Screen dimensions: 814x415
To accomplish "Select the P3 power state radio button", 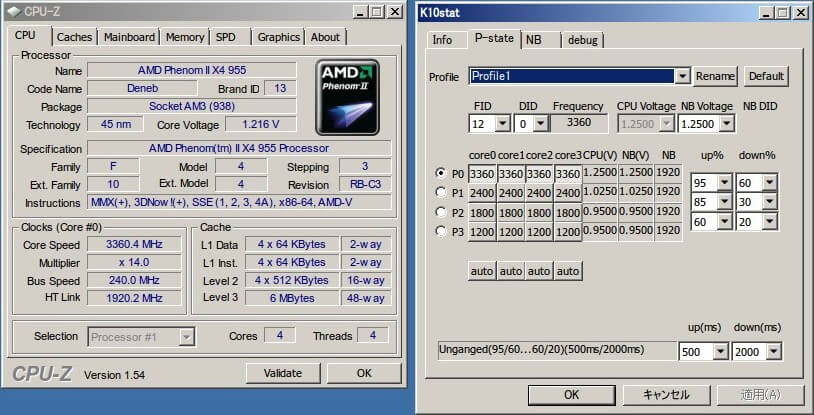I will click(441, 232).
